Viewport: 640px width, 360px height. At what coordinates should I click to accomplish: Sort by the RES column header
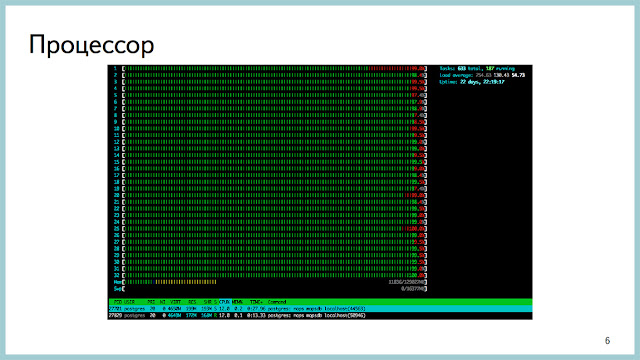tap(192, 302)
